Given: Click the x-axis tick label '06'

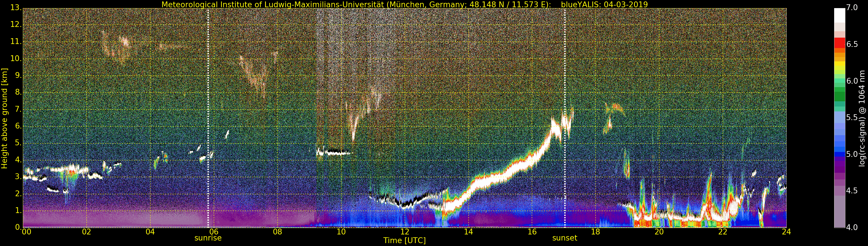Looking at the screenshot, I should point(214,232).
